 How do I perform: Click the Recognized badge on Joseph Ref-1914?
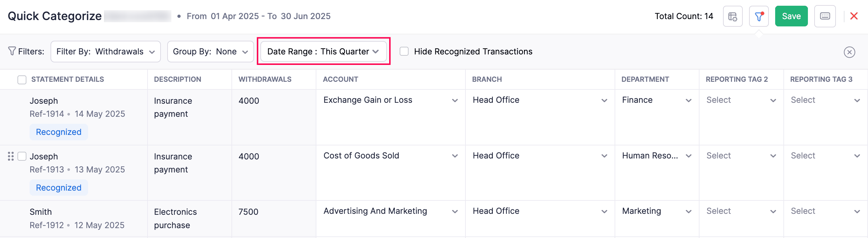(59, 132)
